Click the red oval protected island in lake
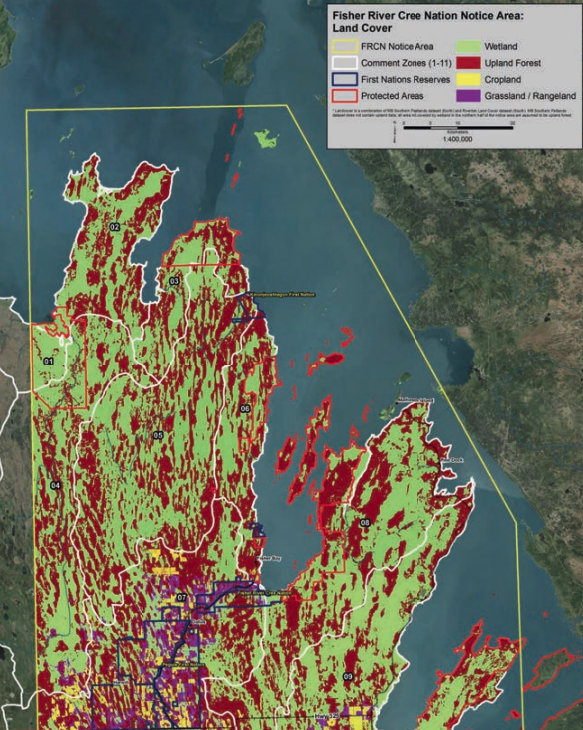Image resolution: width=583 pixels, height=730 pixels. click(x=332, y=359)
